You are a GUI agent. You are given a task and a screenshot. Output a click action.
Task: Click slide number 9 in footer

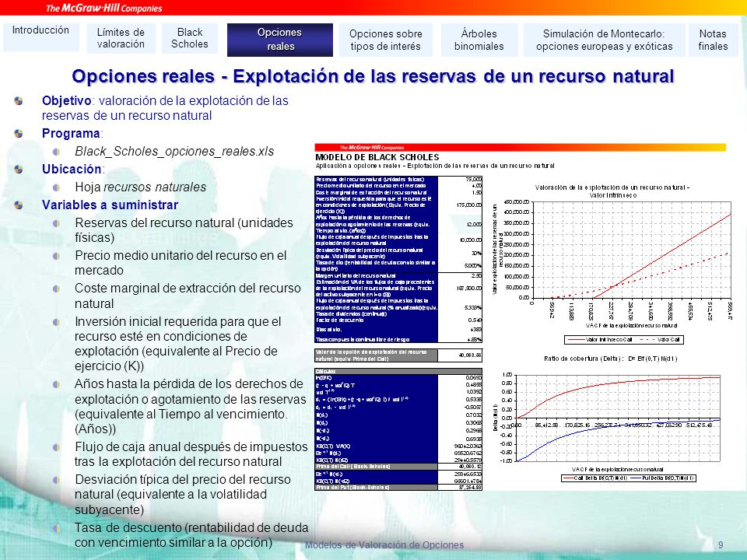click(721, 544)
